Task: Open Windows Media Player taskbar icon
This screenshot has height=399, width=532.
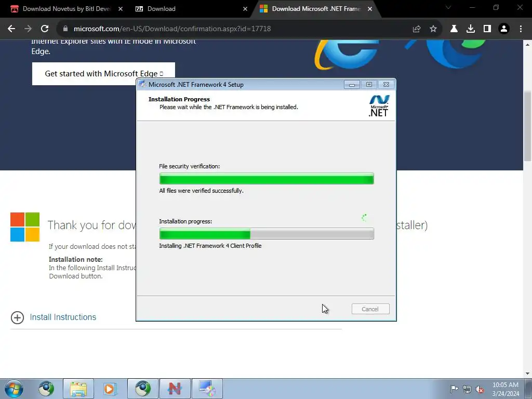Action: point(110,389)
